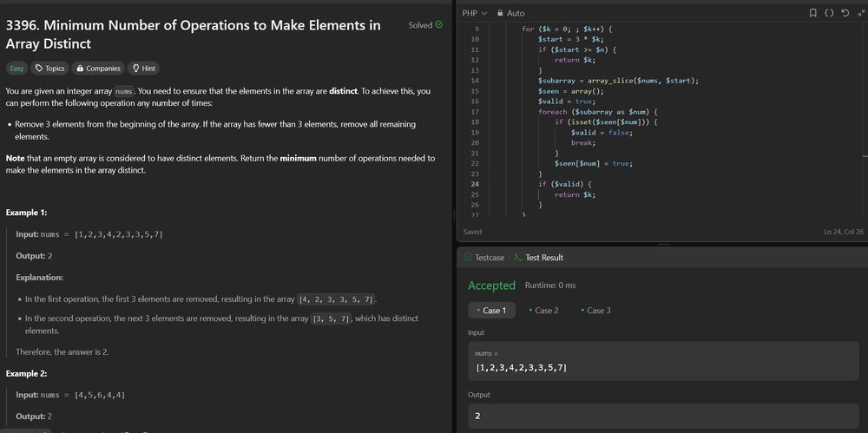868x433 pixels.
Task: Click the Example 2 heading
Action: (x=27, y=374)
